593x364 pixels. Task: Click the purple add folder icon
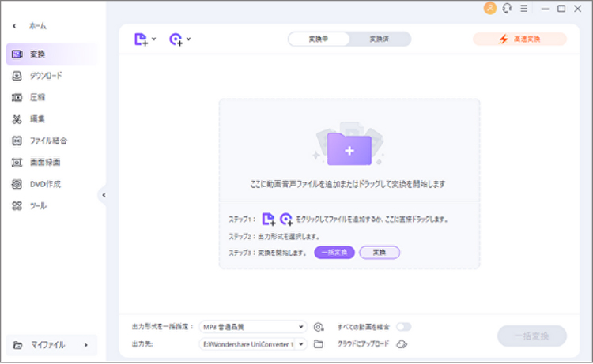pyautogui.click(x=349, y=148)
